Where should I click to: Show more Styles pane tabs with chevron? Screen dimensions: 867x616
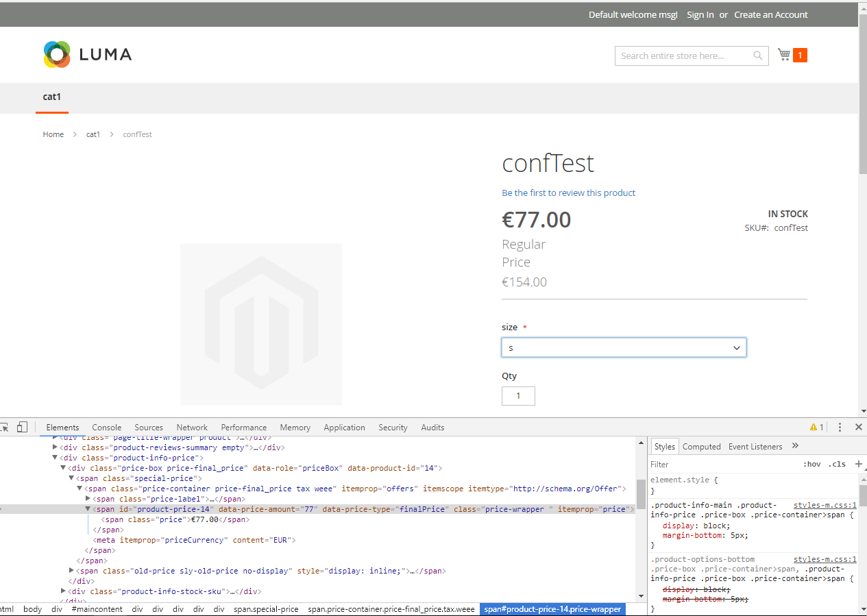(795, 445)
